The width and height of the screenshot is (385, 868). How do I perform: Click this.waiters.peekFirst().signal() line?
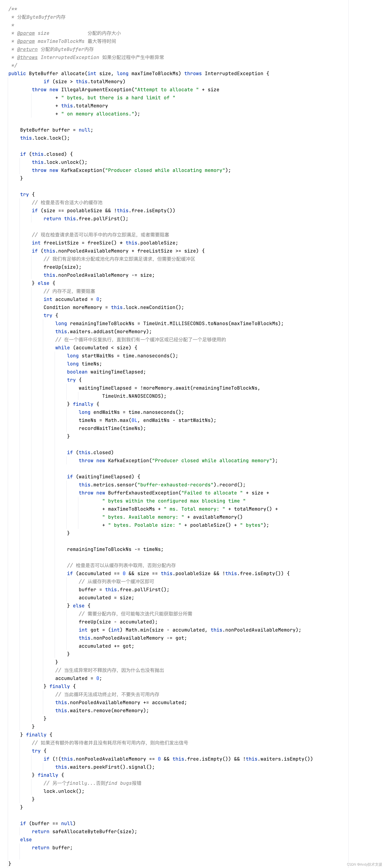(x=105, y=767)
